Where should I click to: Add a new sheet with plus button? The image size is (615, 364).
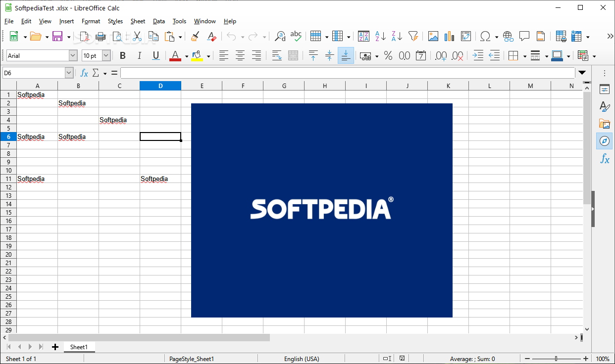(55, 347)
